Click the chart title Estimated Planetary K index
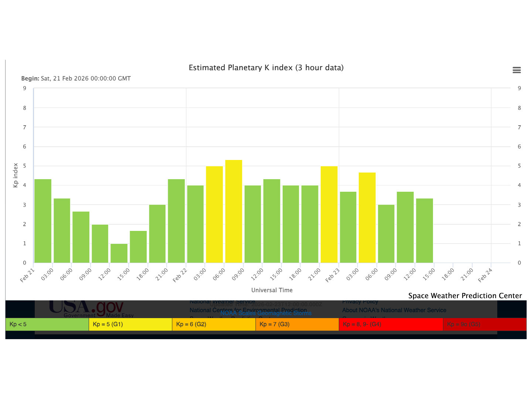This screenshot has width=532, height=399. tap(266, 68)
